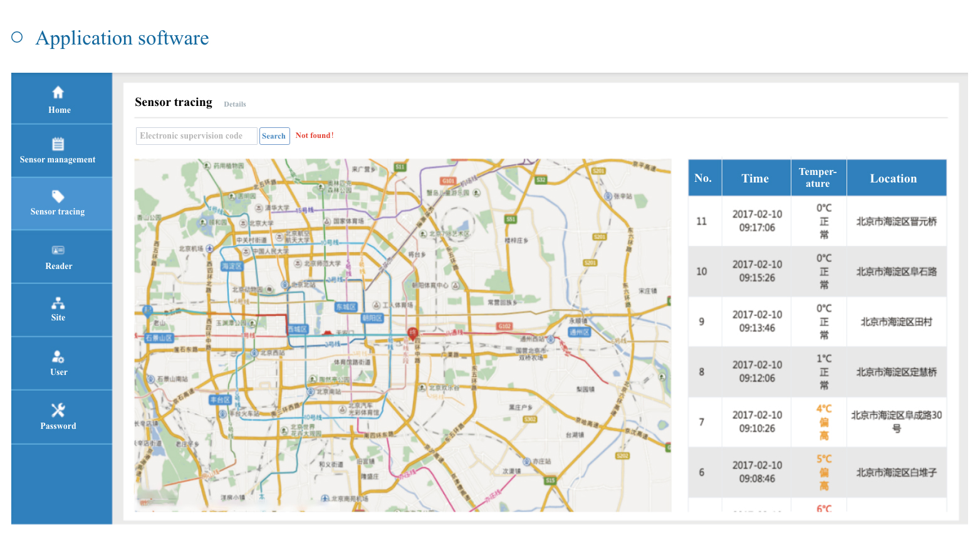This screenshot has width=980, height=538.
Task: Click the Sensor management clipboard icon
Action: [x=58, y=144]
